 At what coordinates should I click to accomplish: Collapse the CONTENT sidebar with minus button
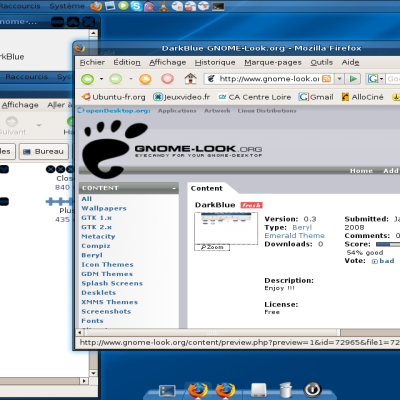click(x=174, y=188)
